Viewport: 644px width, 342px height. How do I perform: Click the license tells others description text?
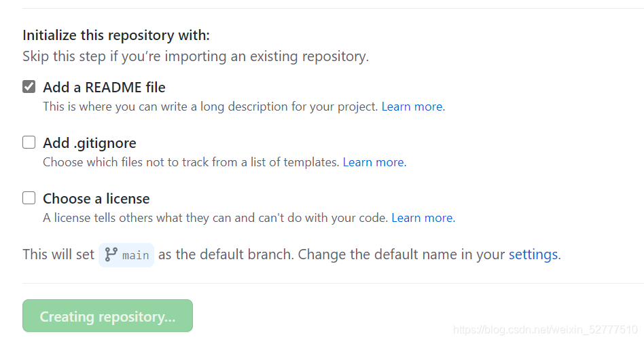pos(215,218)
